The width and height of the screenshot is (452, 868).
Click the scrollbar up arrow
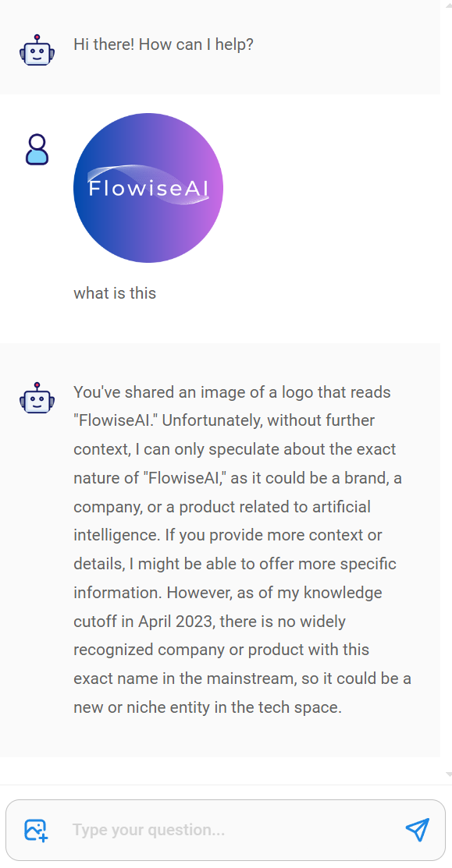tap(447, 4)
